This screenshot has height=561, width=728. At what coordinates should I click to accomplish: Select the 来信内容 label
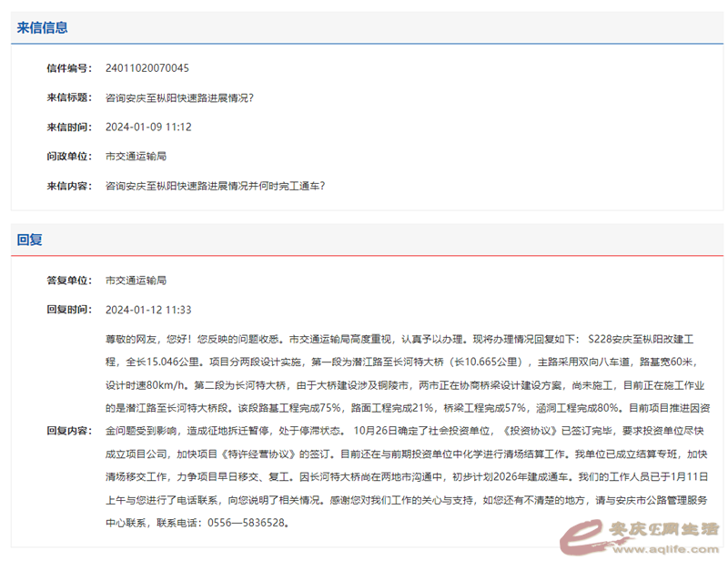point(69,186)
